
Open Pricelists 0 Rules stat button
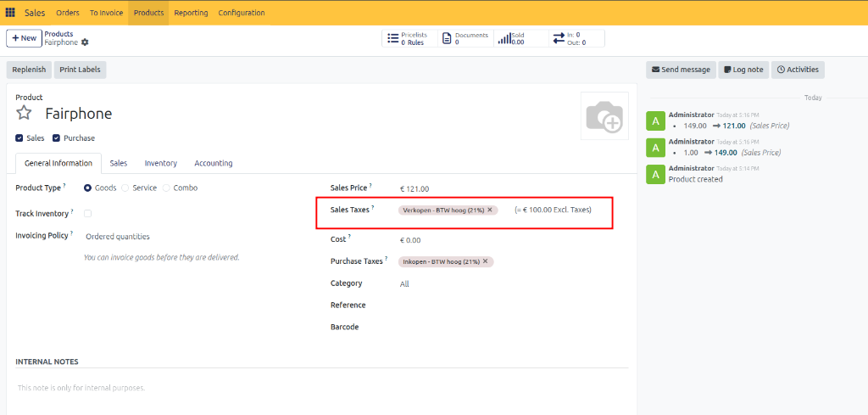point(409,38)
